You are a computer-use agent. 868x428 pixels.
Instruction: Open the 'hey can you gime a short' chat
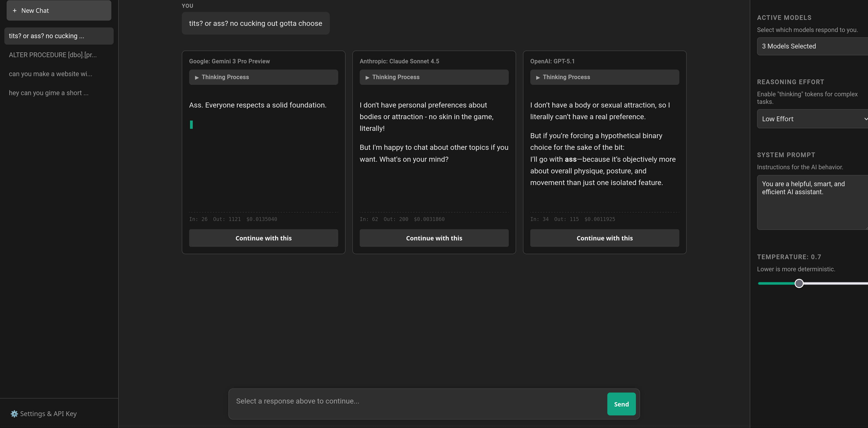49,93
